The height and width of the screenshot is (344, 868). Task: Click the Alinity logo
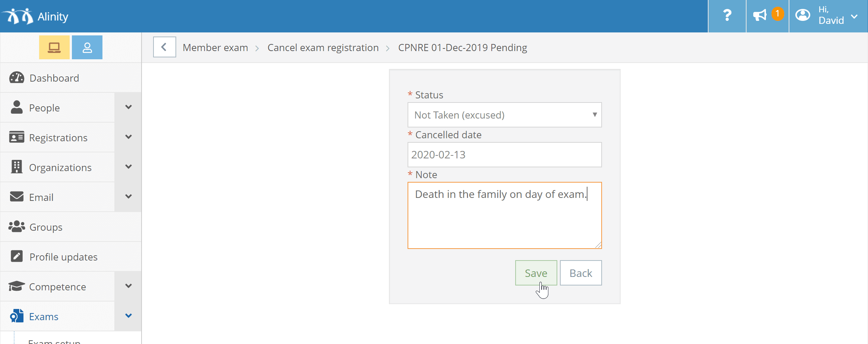(35, 16)
